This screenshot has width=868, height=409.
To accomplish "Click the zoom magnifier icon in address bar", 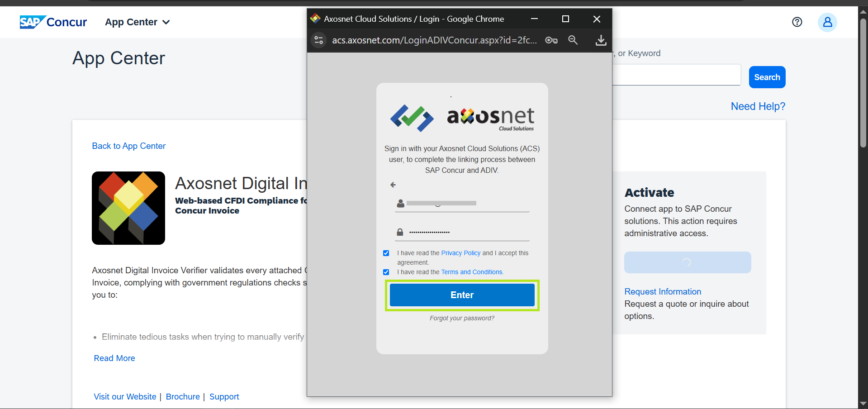I will (573, 40).
